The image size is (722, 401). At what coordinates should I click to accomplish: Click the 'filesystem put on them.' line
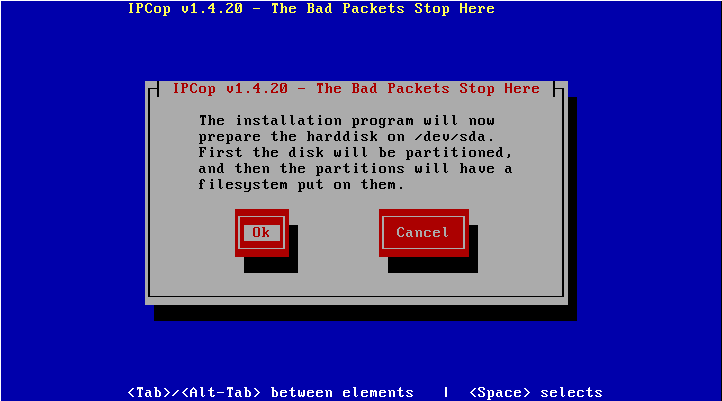301,185
